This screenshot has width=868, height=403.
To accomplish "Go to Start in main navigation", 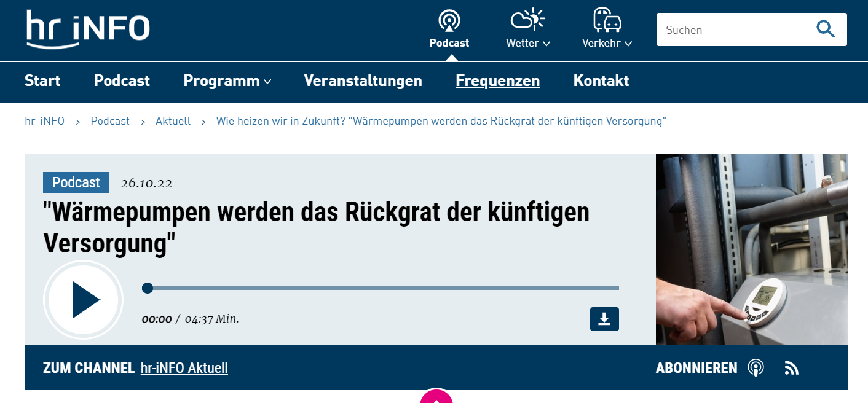I will coord(42,80).
